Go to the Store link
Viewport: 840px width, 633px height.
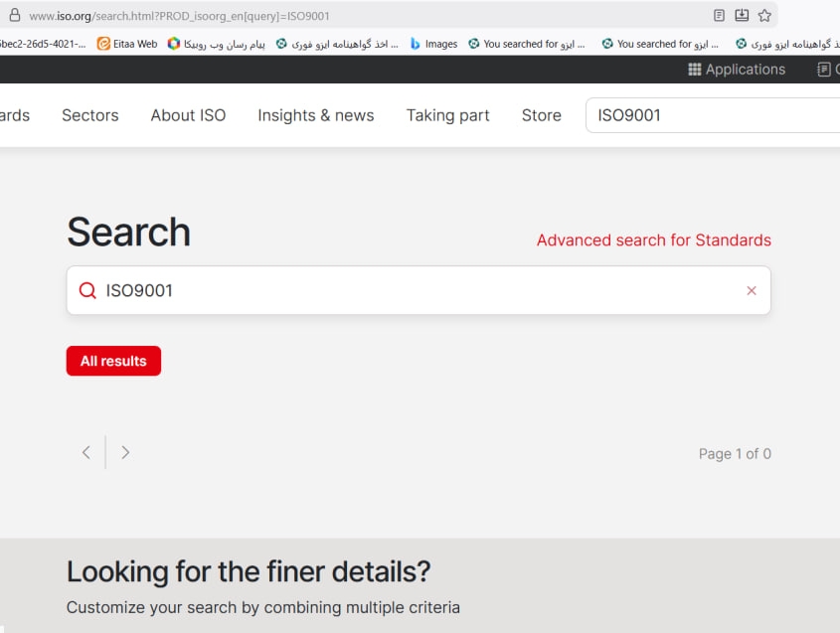pyautogui.click(x=541, y=115)
